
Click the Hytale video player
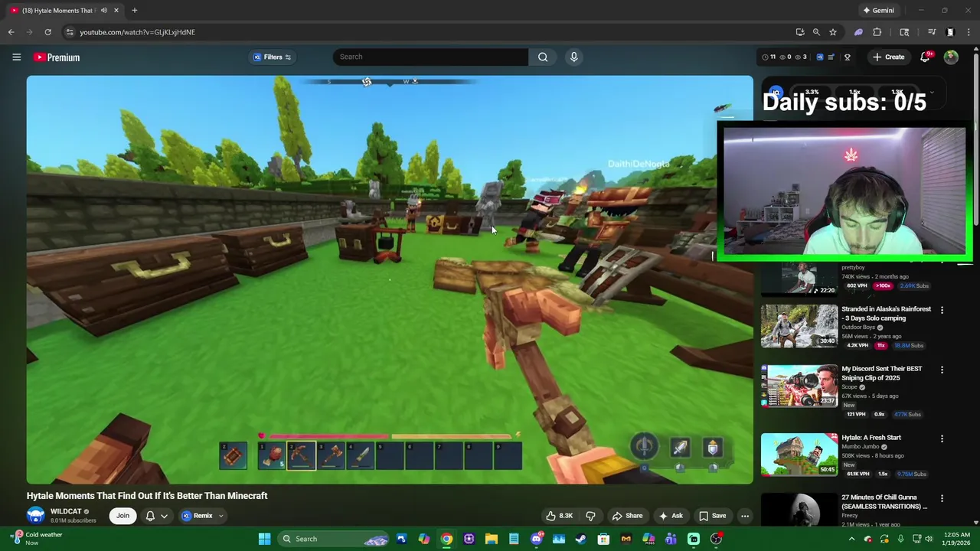(390, 279)
